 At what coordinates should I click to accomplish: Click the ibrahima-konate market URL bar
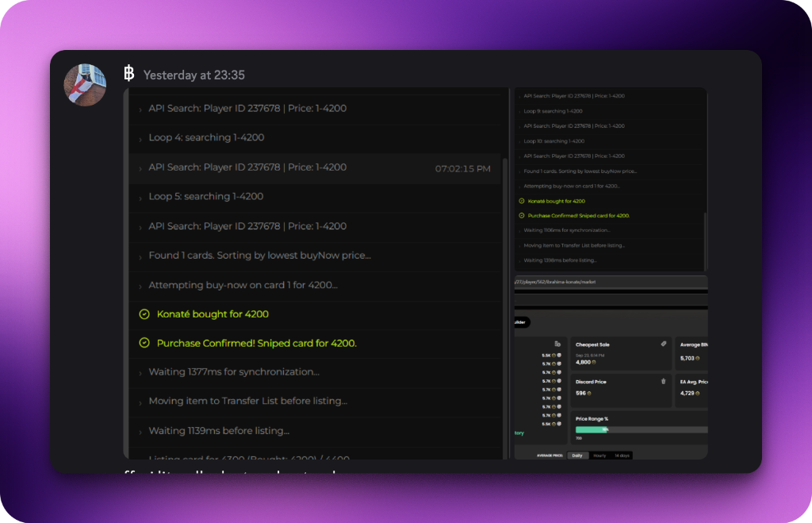click(611, 282)
